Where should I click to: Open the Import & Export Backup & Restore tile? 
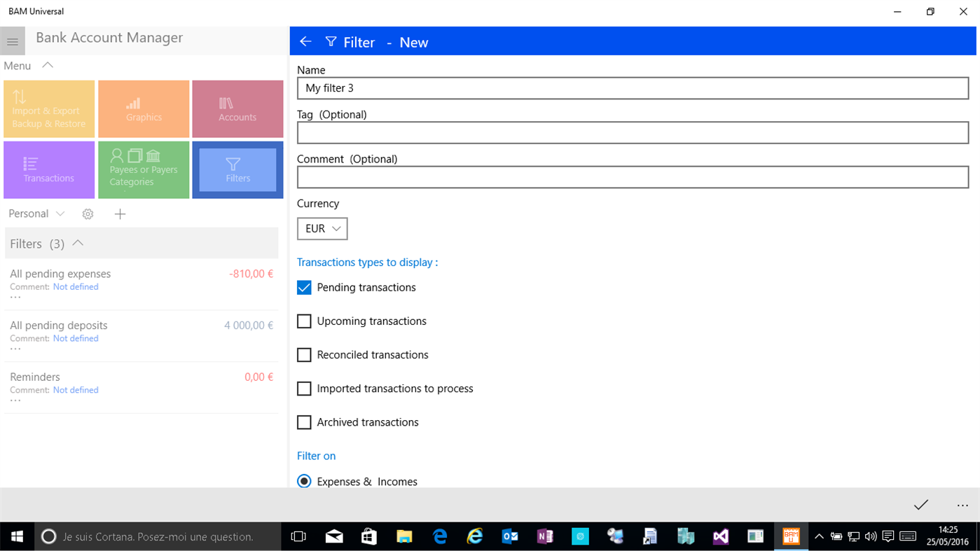coord(48,109)
